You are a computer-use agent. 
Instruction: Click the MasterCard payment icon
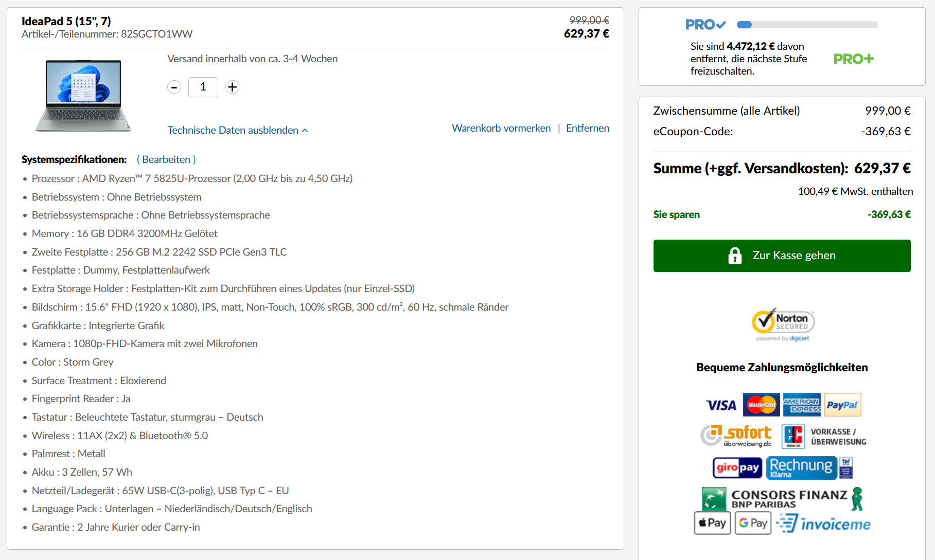762,405
